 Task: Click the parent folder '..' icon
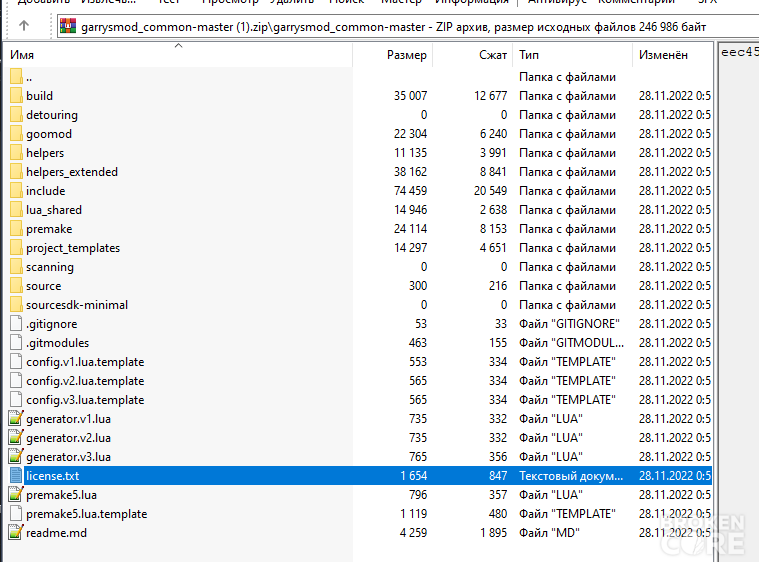click(16, 76)
